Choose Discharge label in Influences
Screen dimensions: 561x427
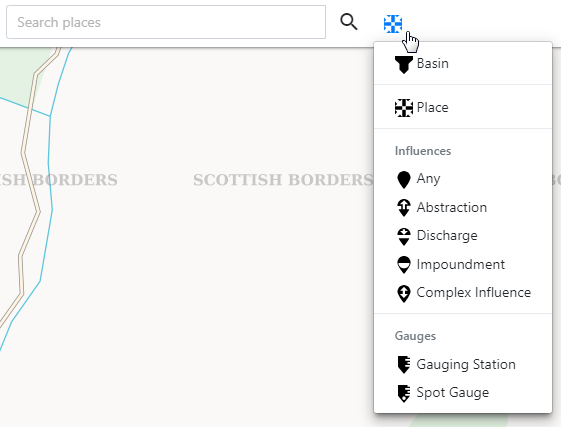pyautogui.click(x=447, y=236)
